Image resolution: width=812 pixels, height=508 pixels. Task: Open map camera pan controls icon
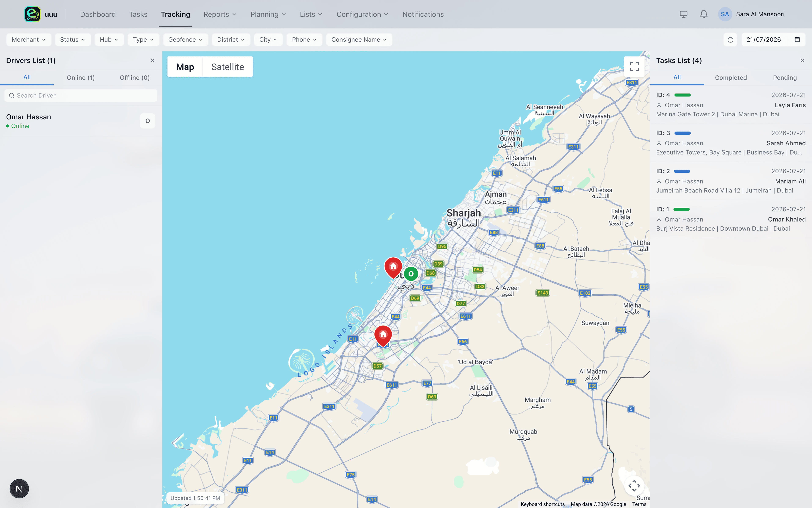[634, 486]
